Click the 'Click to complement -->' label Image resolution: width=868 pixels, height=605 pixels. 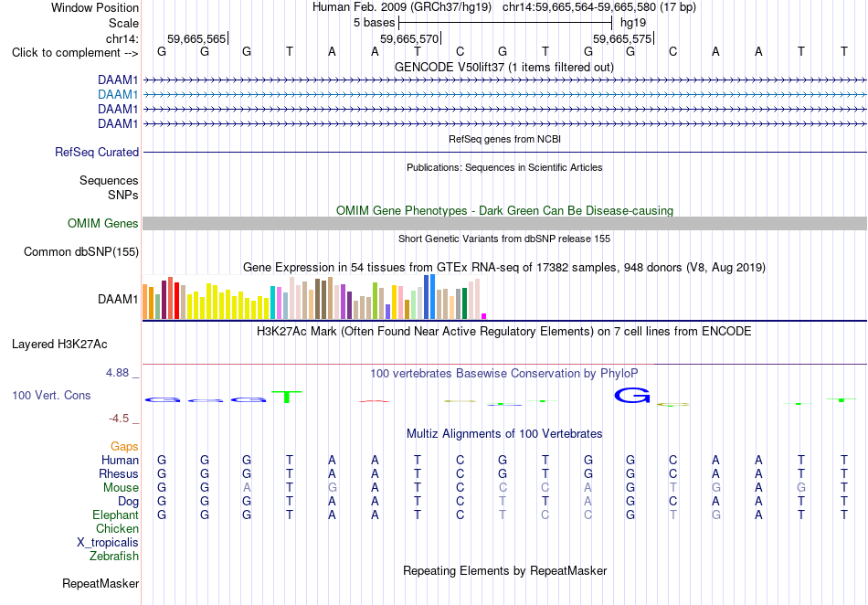point(75,53)
